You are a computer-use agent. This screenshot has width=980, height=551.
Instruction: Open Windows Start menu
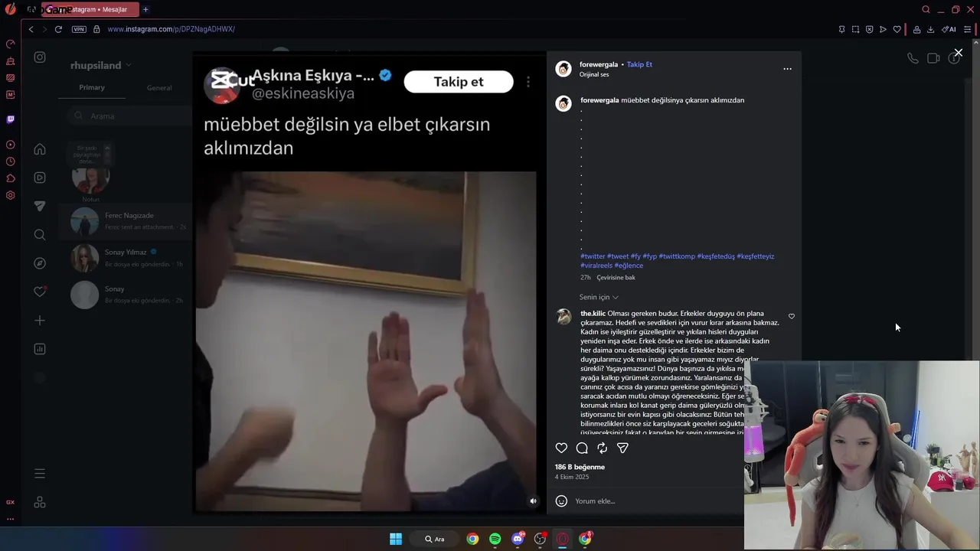click(x=396, y=539)
